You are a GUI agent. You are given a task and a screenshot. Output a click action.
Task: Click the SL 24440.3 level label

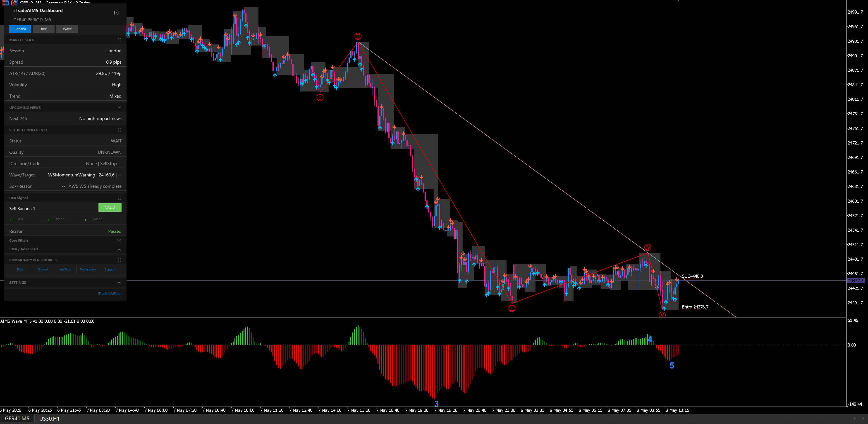click(x=692, y=276)
